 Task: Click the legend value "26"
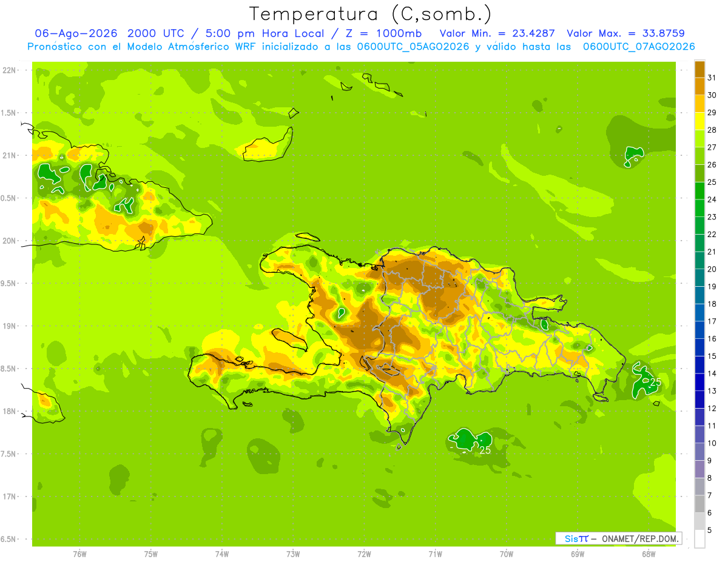[x=712, y=164]
